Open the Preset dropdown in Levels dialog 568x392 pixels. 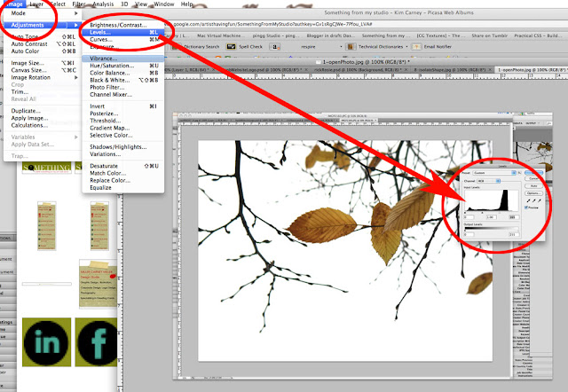pos(494,173)
